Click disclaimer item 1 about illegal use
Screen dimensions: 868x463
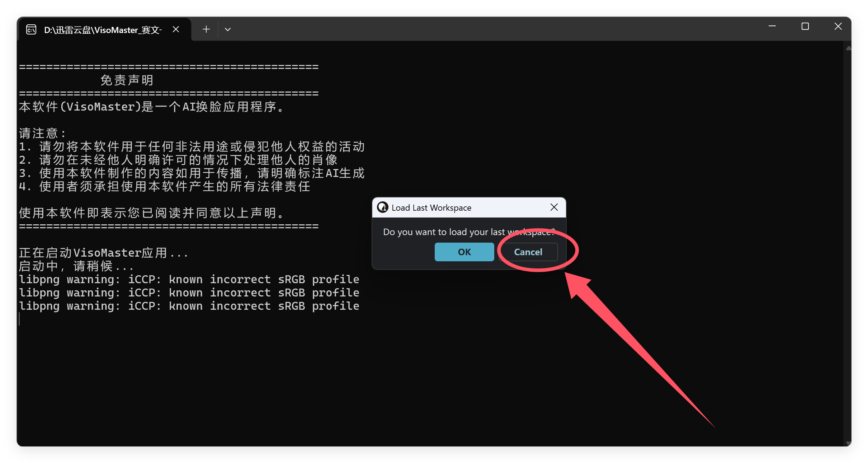click(192, 146)
